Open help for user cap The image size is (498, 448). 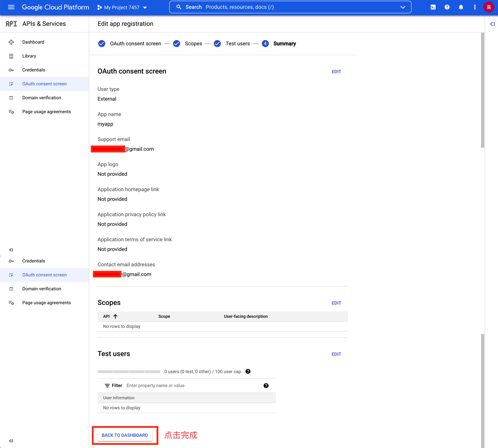coord(248,371)
